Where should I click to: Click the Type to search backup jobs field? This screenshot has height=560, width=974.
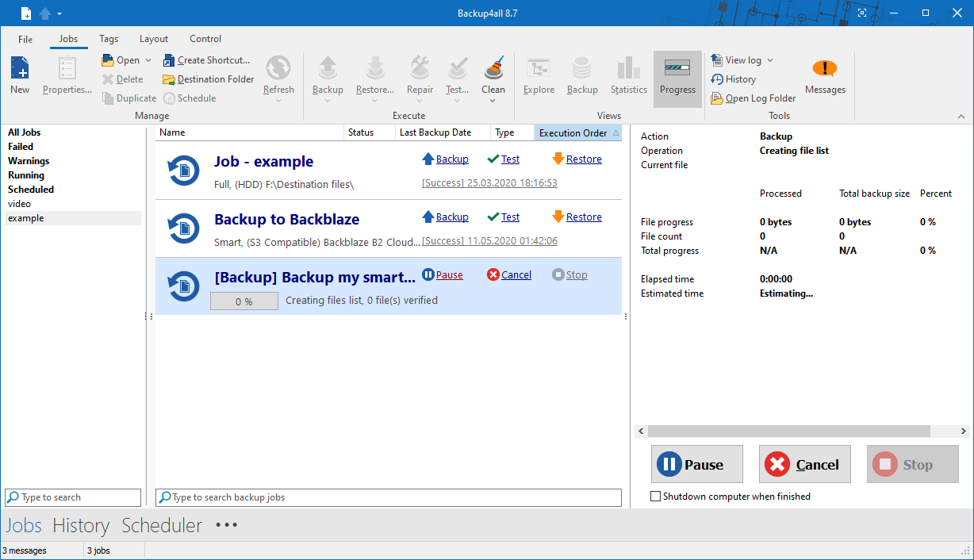click(389, 497)
